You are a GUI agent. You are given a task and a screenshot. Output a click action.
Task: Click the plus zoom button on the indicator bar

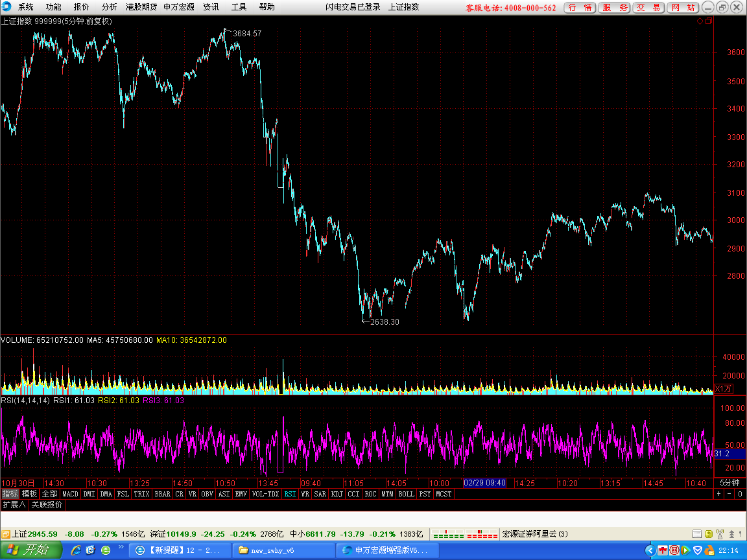[719, 494]
